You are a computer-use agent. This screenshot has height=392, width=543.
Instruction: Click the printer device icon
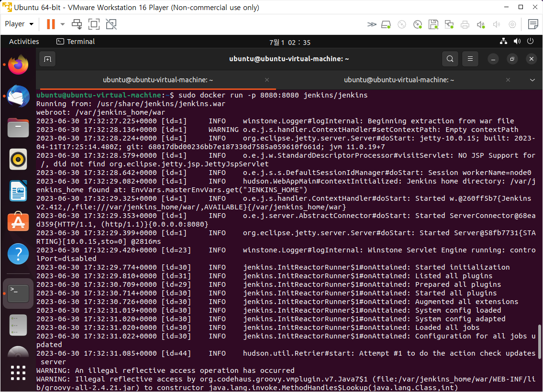[x=465, y=24]
